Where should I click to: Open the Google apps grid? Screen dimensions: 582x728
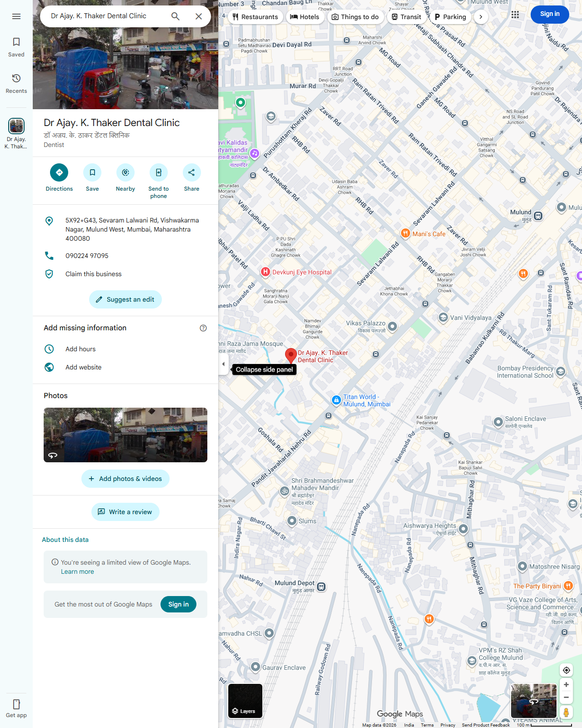515,14
